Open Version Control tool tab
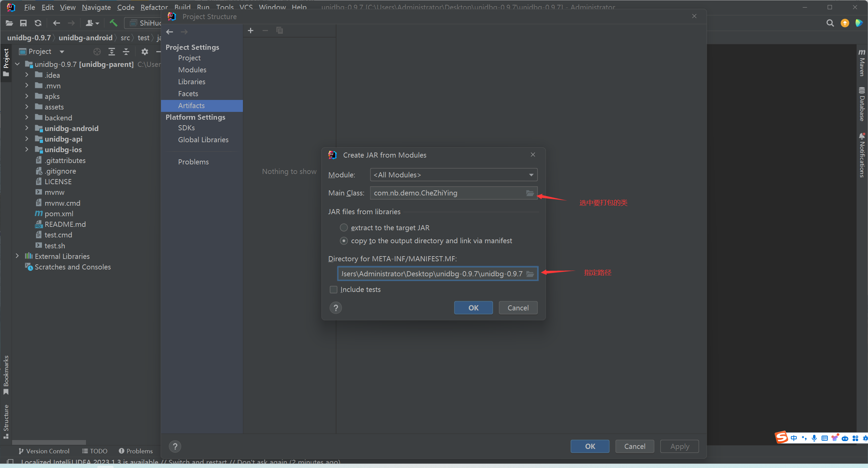This screenshot has height=468, width=868. tap(44, 451)
